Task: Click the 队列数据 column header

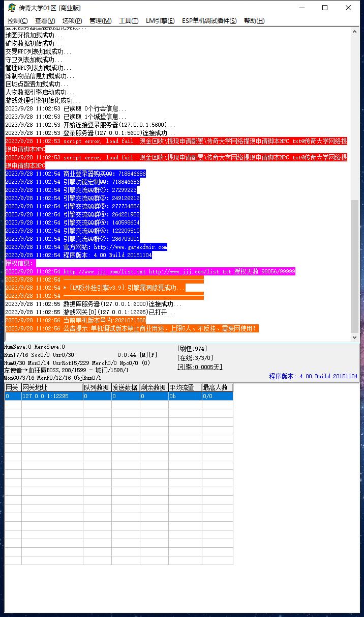Action: tap(97, 387)
